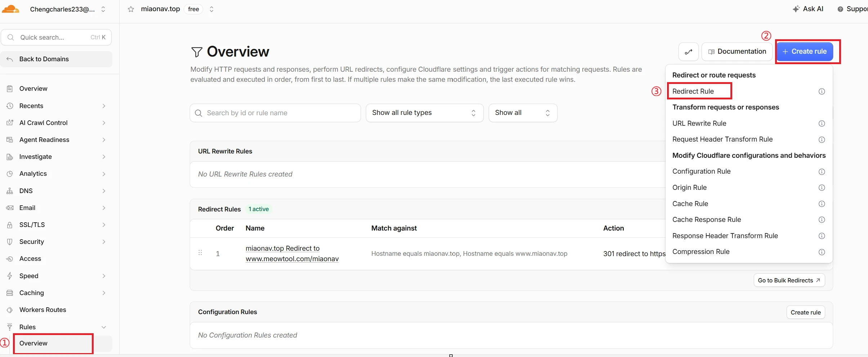Choose Origin Rule
Viewport: 868px width, 357px height.
(689, 188)
